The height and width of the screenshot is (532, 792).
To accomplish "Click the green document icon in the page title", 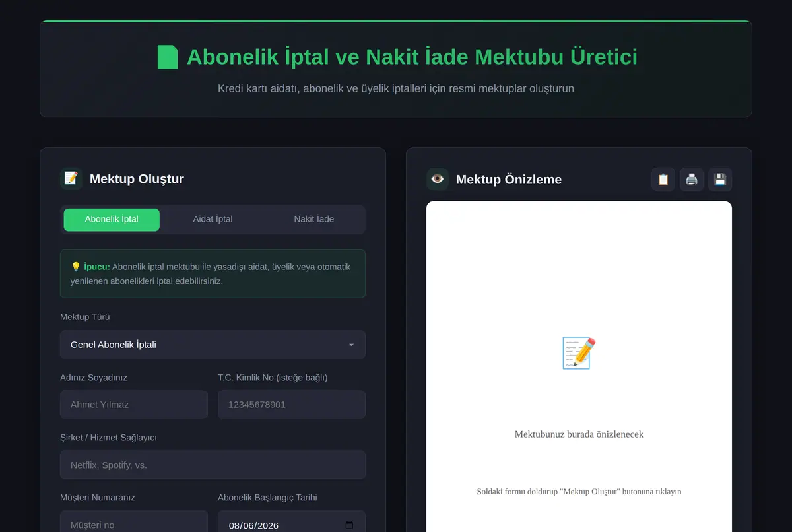I will coord(168,57).
